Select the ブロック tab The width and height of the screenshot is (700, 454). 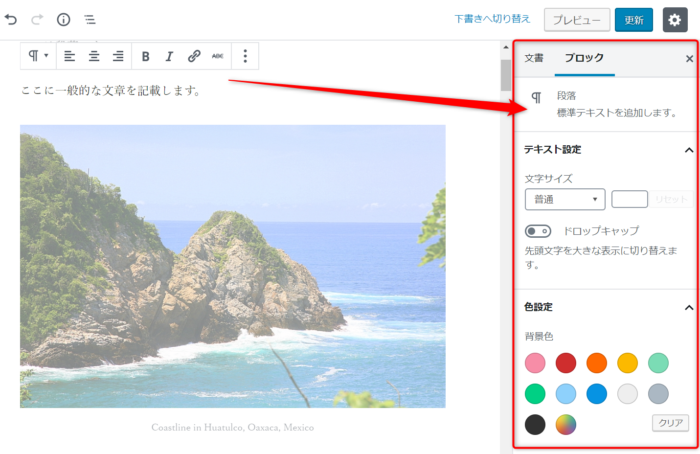(x=584, y=58)
